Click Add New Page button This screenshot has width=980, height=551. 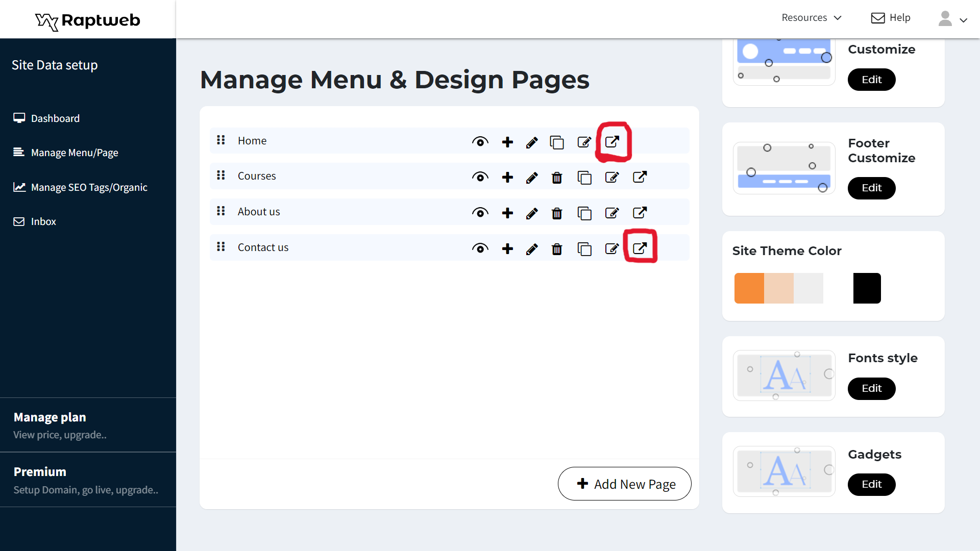[x=624, y=484]
